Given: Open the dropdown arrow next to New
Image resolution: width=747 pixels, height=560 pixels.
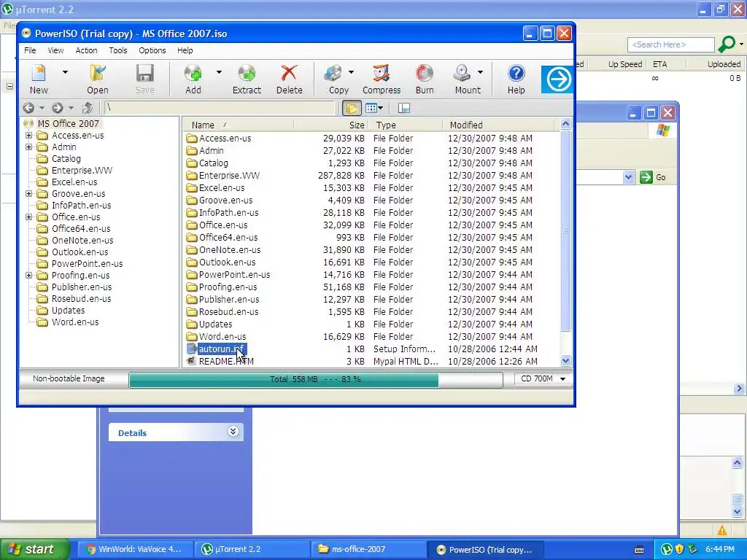Looking at the screenshot, I should pos(65,72).
